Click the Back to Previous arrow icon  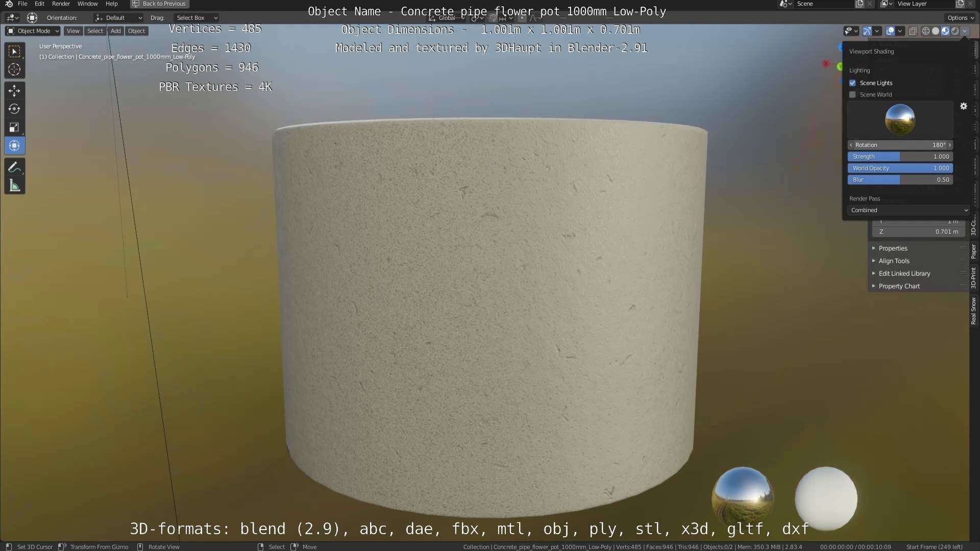(x=136, y=4)
